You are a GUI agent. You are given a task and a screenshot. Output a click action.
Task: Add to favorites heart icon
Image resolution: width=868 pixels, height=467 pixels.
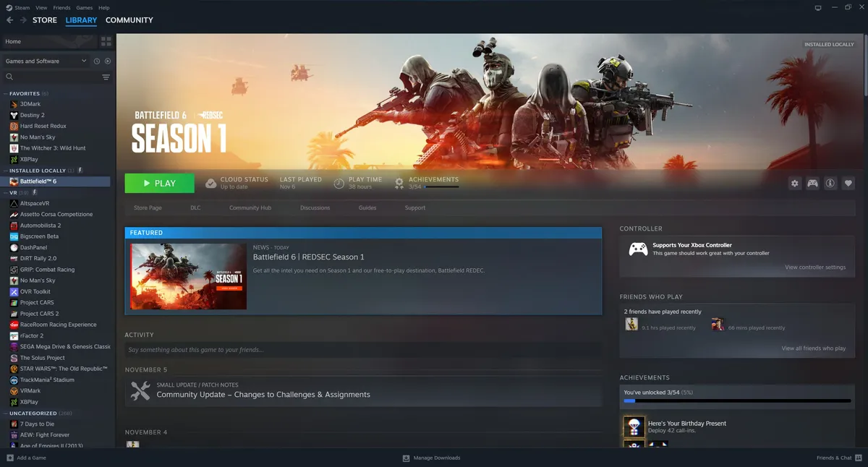pos(848,184)
